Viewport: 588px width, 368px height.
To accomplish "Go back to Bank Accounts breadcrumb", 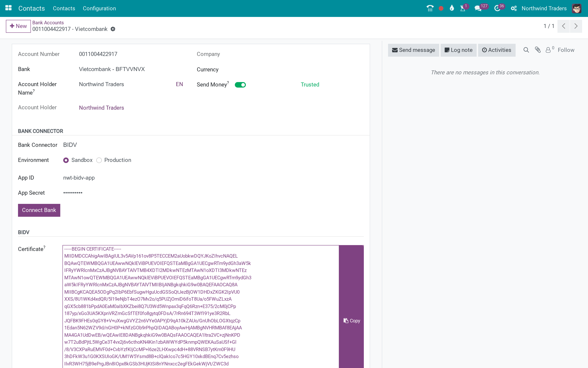I will tap(48, 23).
